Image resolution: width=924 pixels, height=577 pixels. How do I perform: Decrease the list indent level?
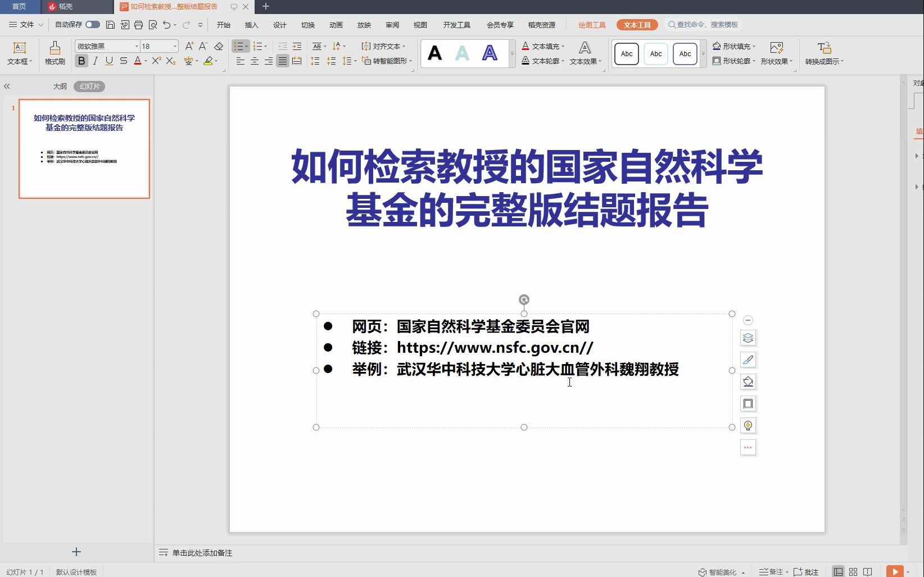283,46
